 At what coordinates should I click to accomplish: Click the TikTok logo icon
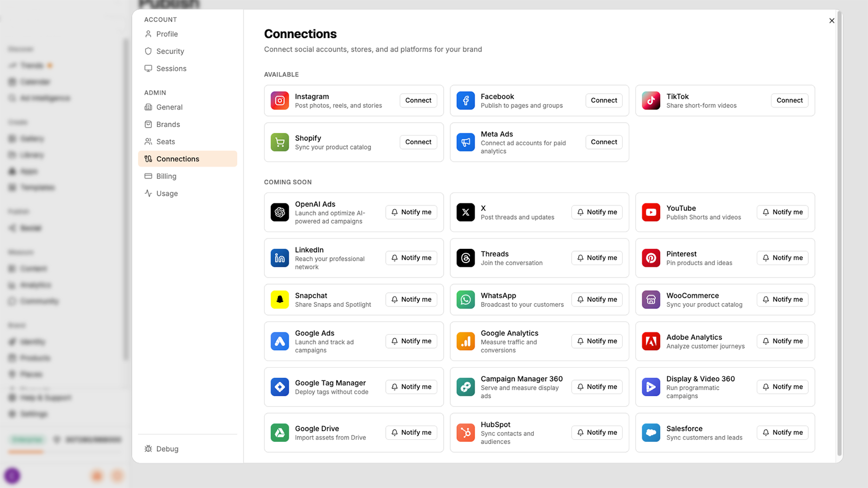pos(651,100)
